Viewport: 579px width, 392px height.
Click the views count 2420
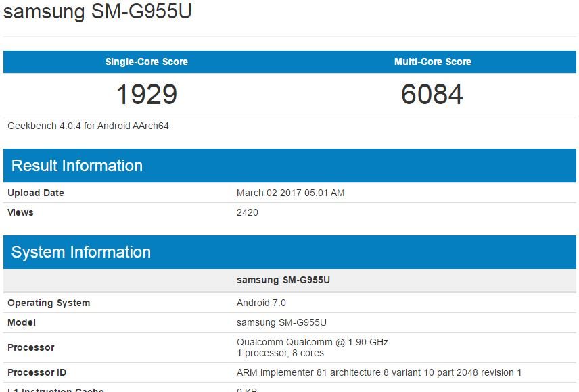click(x=247, y=212)
